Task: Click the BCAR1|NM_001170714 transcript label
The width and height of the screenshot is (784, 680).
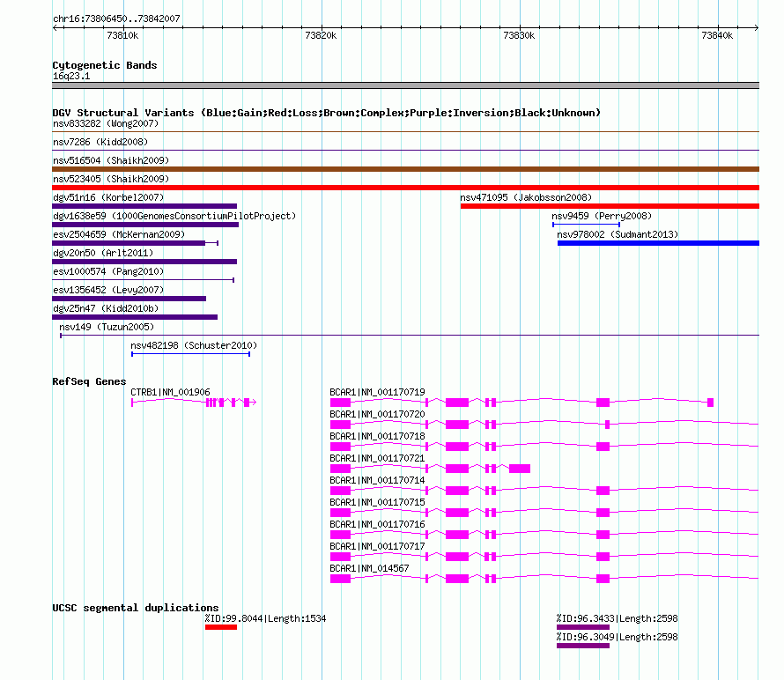Action: pyautogui.click(x=378, y=480)
